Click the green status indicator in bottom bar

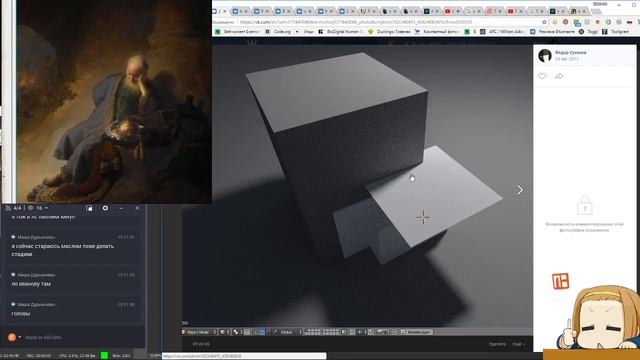pos(104,356)
